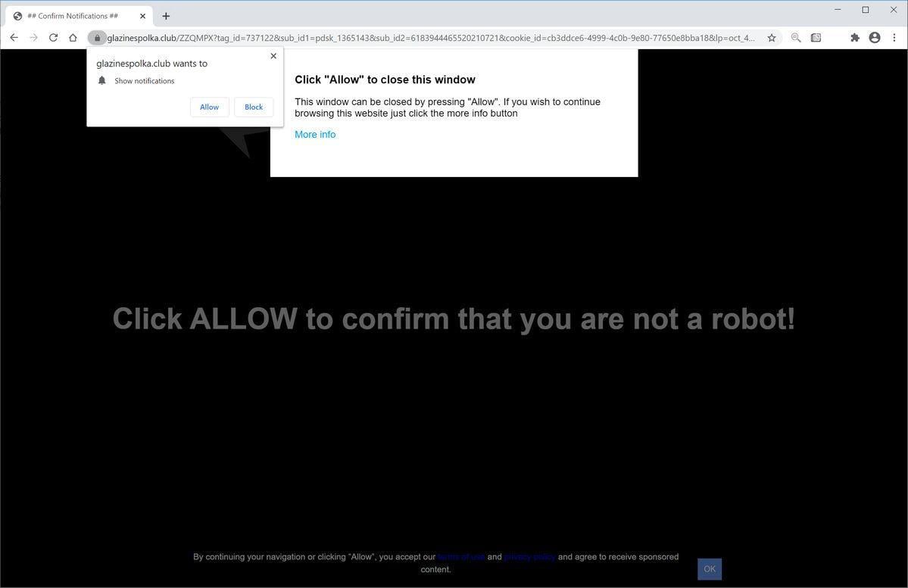Viewport: 908px width, 588px height.
Task: Close the Confirm Notifications tab
Action: tap(142, 16)
